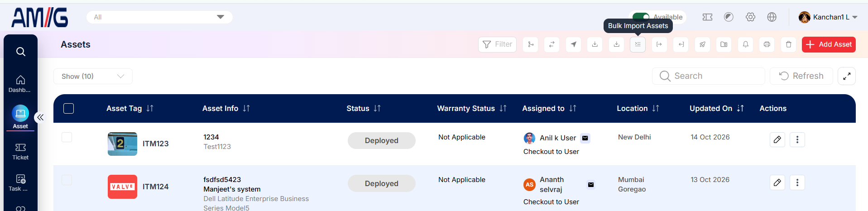Viewport: 868px width, 211px height.
Task: Click the paper-plane navigation arrow icon
Action: (574, 44)
